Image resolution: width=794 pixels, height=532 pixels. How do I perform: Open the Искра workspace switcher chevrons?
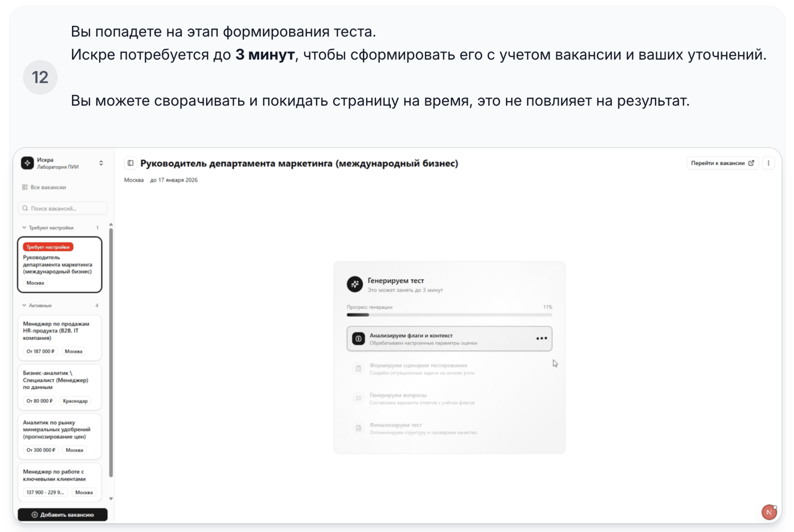101,163
